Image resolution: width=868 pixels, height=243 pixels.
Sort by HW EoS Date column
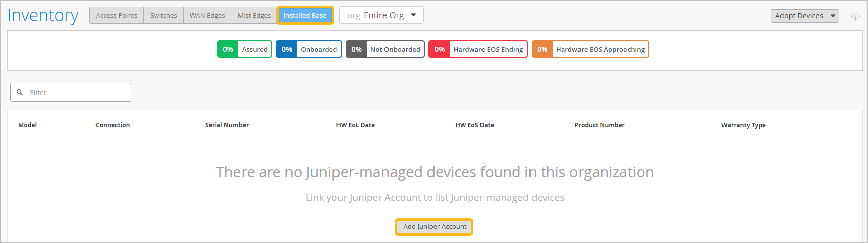point(475,125)
